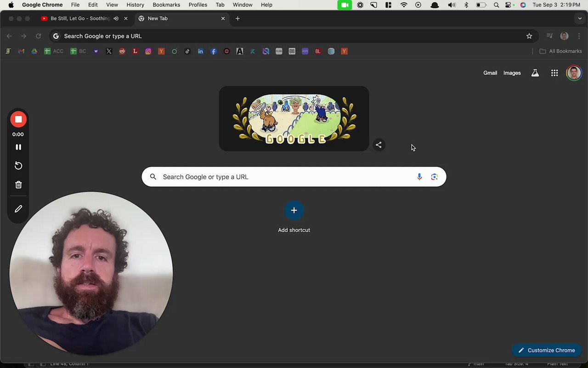The height and width of the screenshot is (368, 588).
Task: Open the BL bookmark icon
Action: 318,51
